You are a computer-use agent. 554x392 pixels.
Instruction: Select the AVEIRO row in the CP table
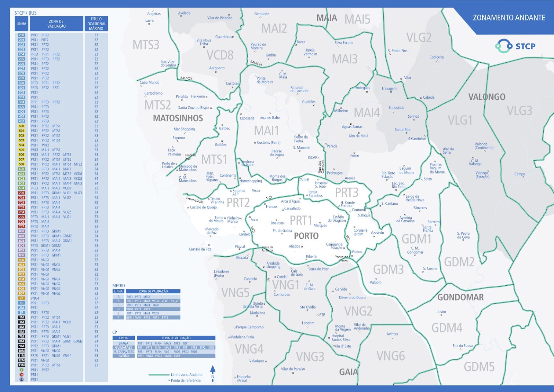pyautogui.click(x=123, y=356)
